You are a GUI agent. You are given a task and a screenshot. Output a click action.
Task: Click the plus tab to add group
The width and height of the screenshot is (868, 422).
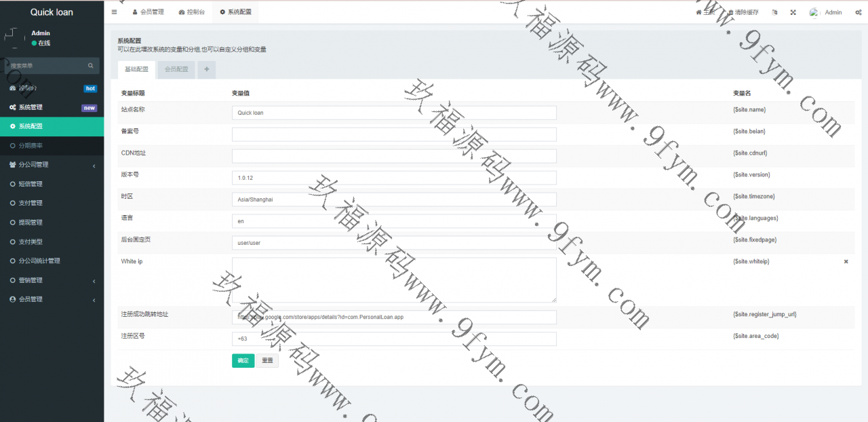coord(207,69)
